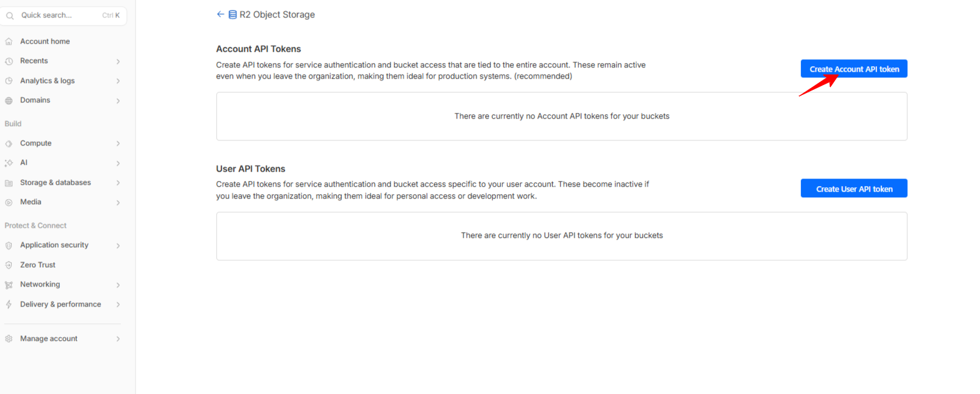
Task: Click the Domains globe icon
Action: point(9,101)
